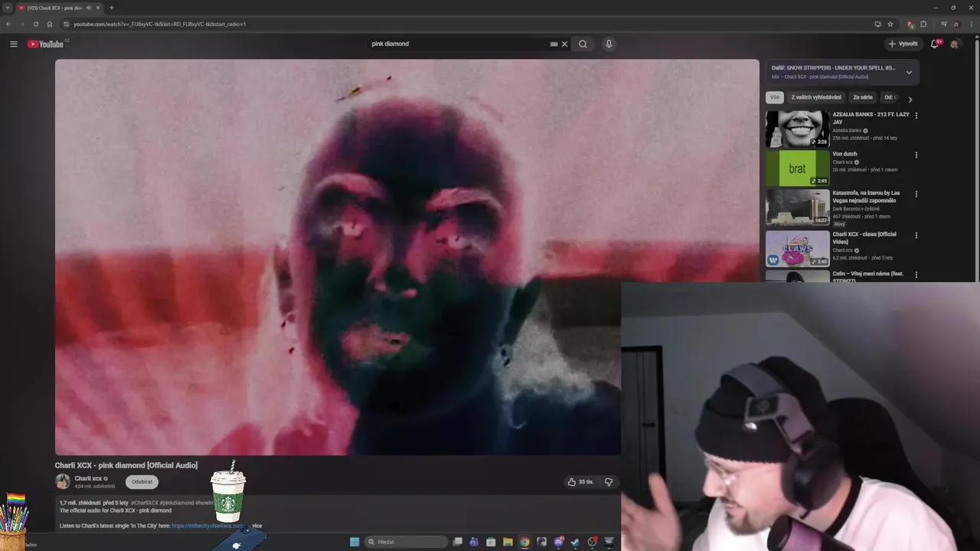Open Chrome home page button
This screenshot has width=980, height=551.
(x=50, y=24)
